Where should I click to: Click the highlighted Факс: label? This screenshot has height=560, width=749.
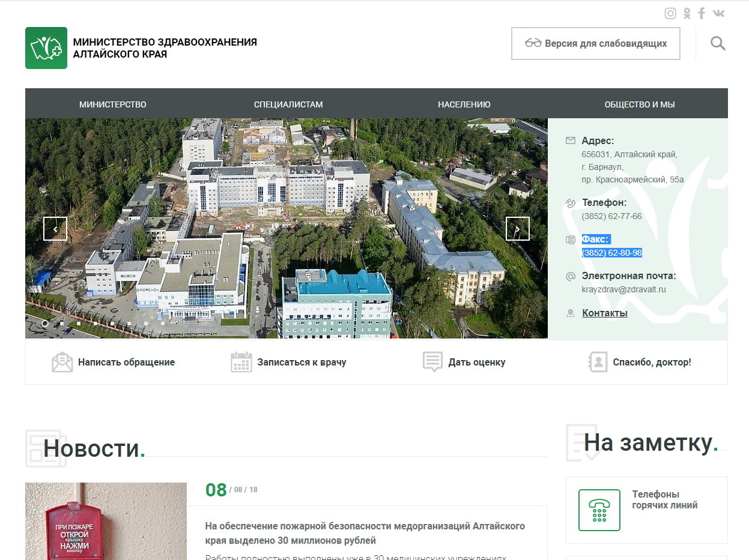pyautogui.click(x=596, y=239)
